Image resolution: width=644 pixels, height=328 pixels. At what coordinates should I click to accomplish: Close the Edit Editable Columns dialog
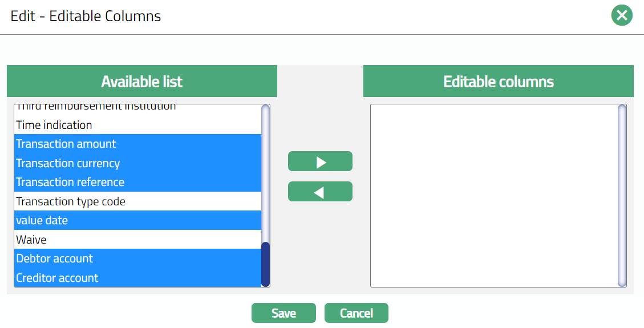[x=622, y=15]
